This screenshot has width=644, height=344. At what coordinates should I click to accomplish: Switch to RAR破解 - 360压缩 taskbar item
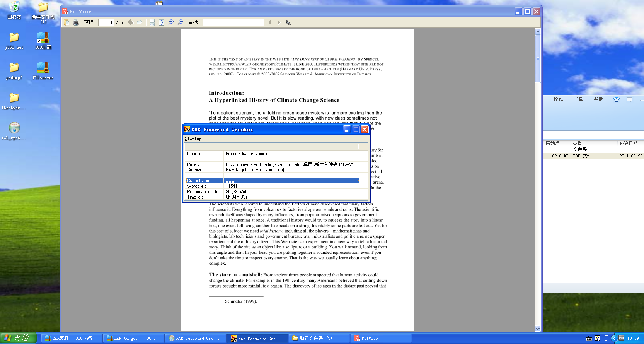coord(72,338)
